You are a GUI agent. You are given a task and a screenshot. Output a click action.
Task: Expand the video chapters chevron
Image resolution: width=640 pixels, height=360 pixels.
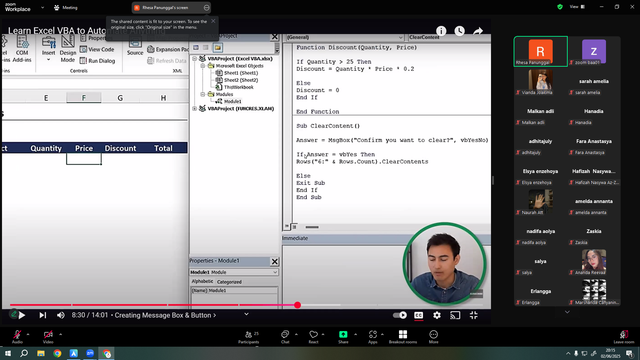(x=246, y=314)
